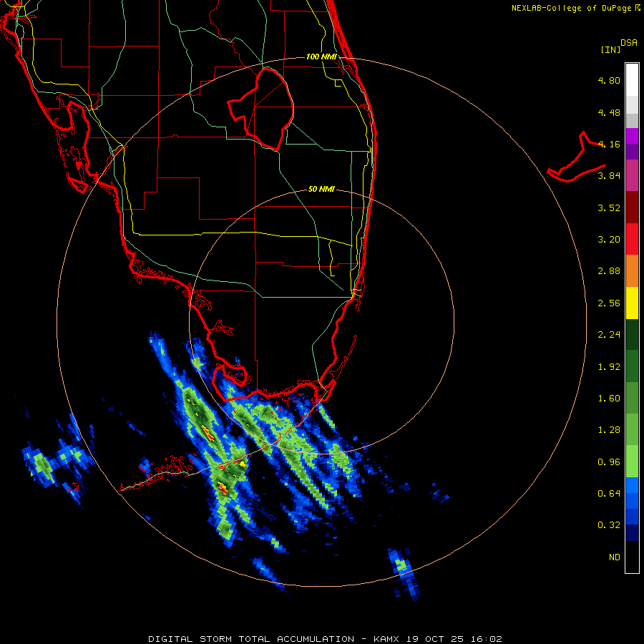This screenshot has width=644, height=644.
Task: Click the 3.84 legend value
Action: click(x=609, y=176)
